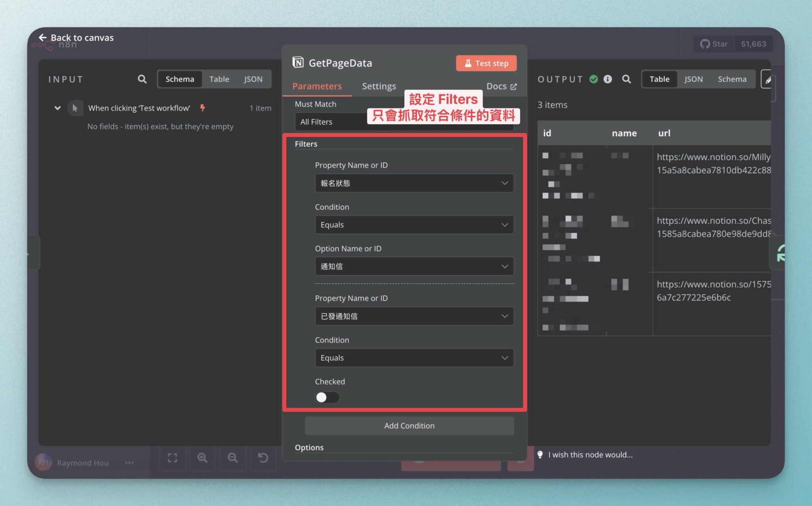Click 'I wish this node would...' link

tap(590, 454)
